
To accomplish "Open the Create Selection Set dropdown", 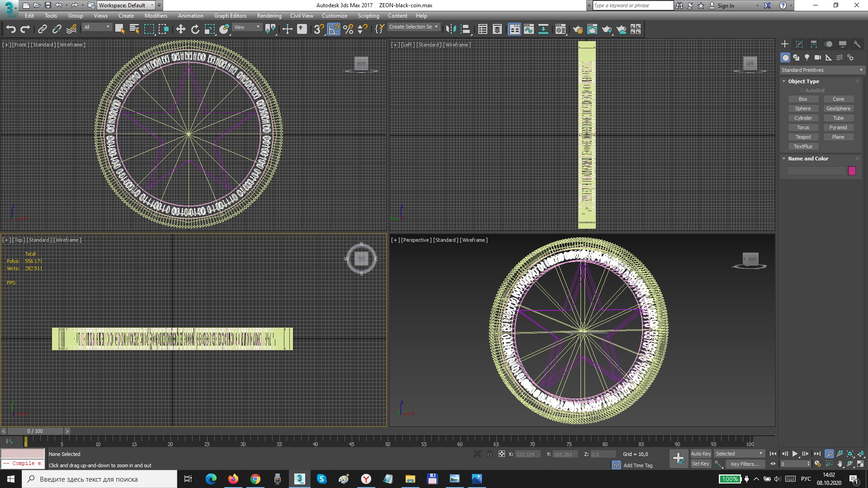I will (x=414, y=27).
